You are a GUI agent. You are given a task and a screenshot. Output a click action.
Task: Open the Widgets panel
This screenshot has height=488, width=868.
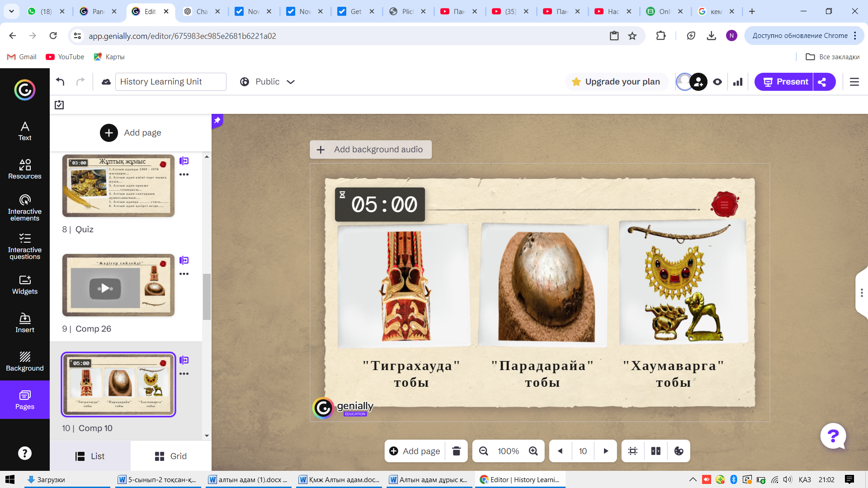click(x=25, y=285)
